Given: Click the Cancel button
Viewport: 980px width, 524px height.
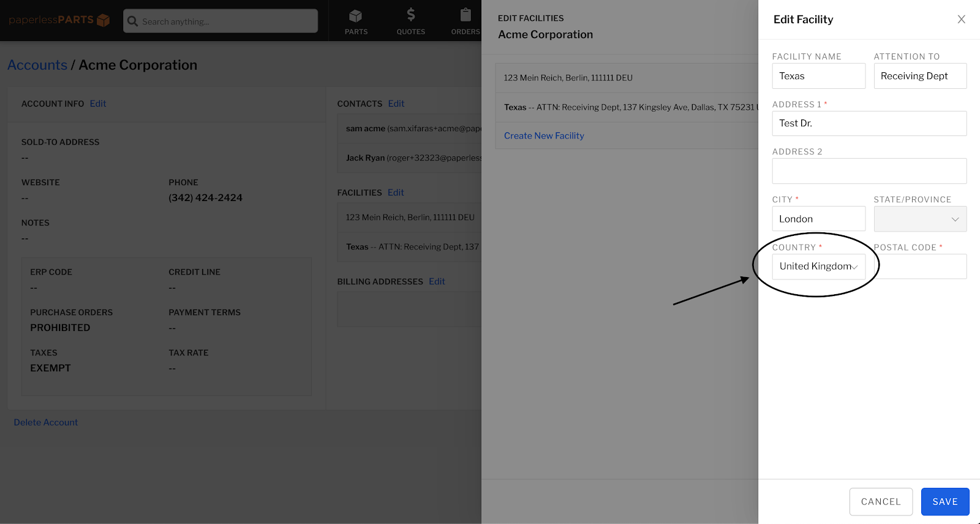Looking at the screenshot, I should [881, 502].
